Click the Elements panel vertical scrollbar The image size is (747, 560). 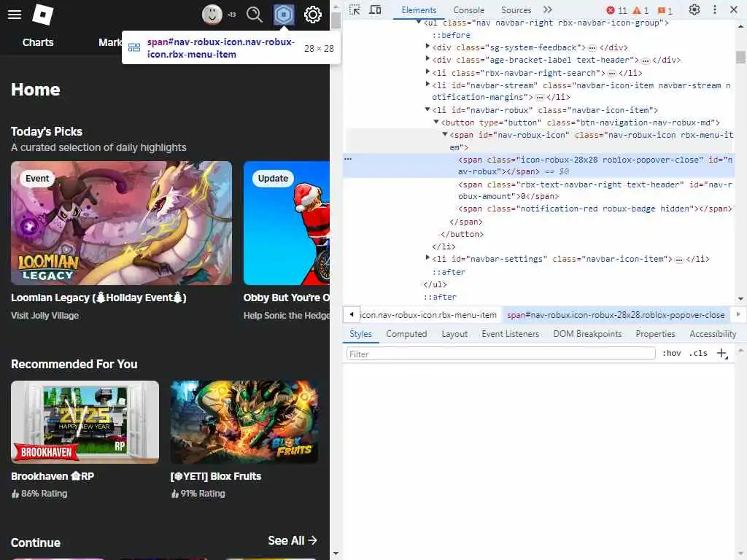tap(740, 57)
